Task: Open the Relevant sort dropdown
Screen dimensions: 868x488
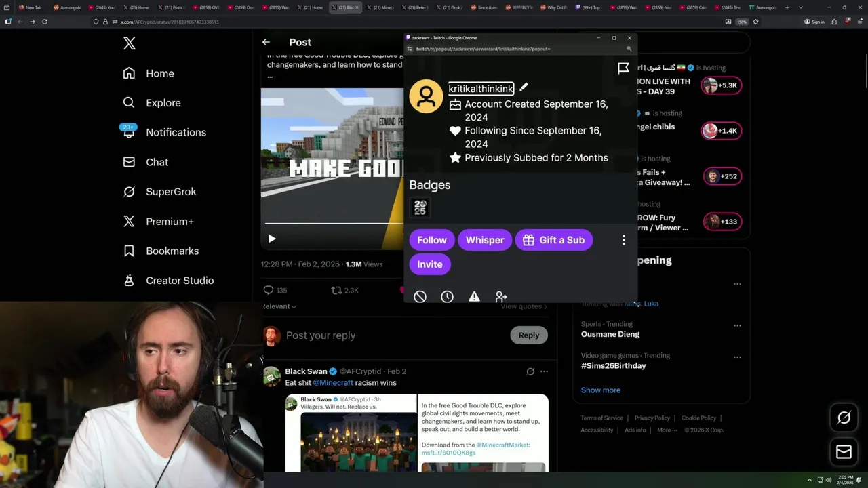Action: coord(280,306)
